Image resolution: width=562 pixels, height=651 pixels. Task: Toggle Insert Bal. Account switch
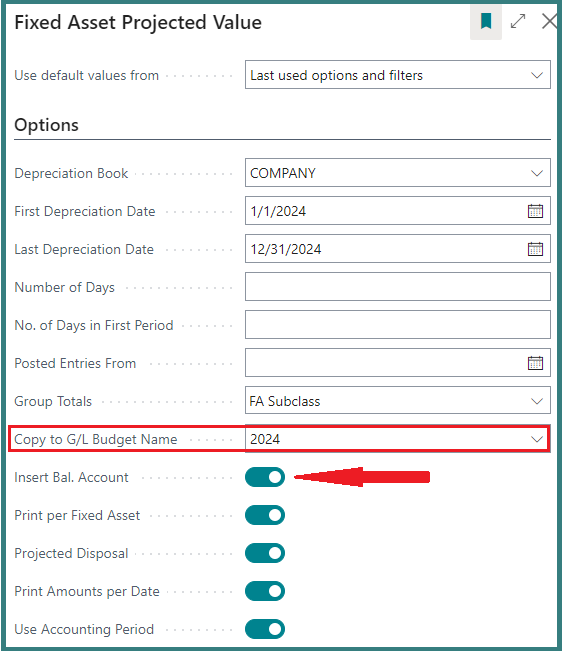pos(265,477)
